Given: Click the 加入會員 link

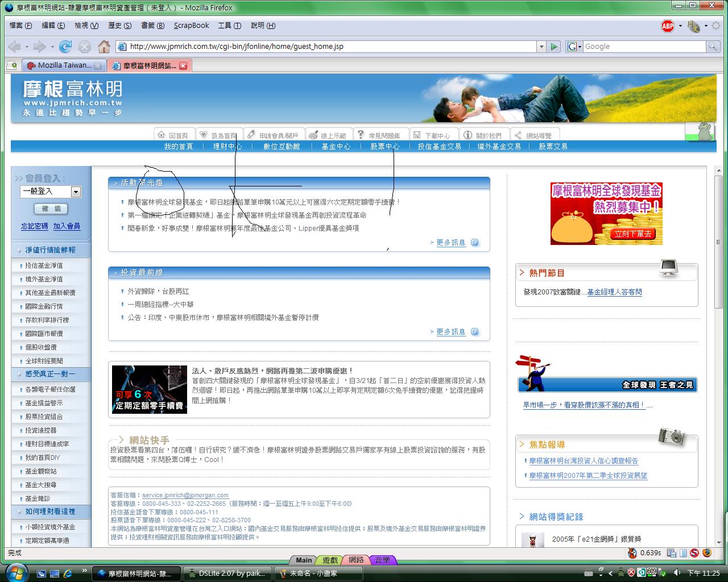Looking at the screenshot, I should tap(67, 226).
